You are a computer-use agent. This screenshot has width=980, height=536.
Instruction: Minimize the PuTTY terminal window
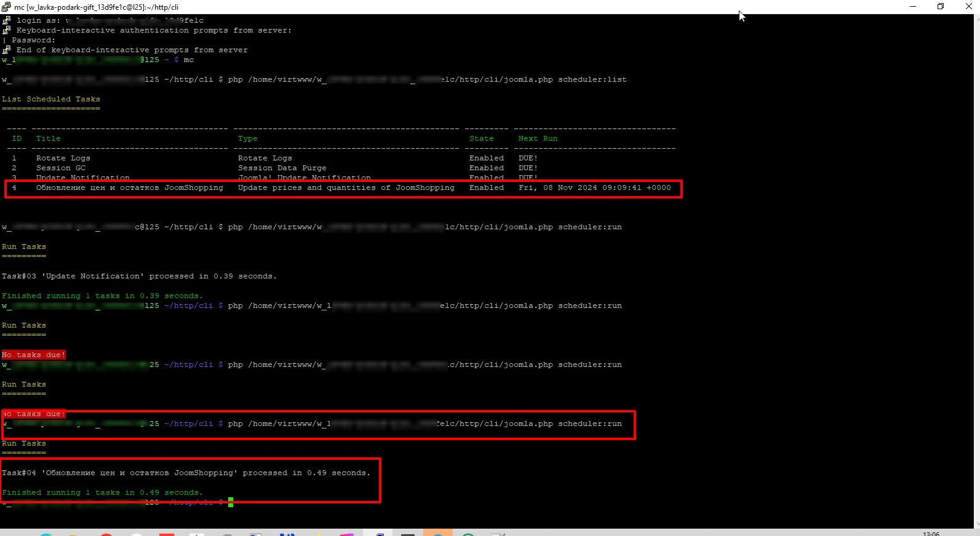point(913,7)
